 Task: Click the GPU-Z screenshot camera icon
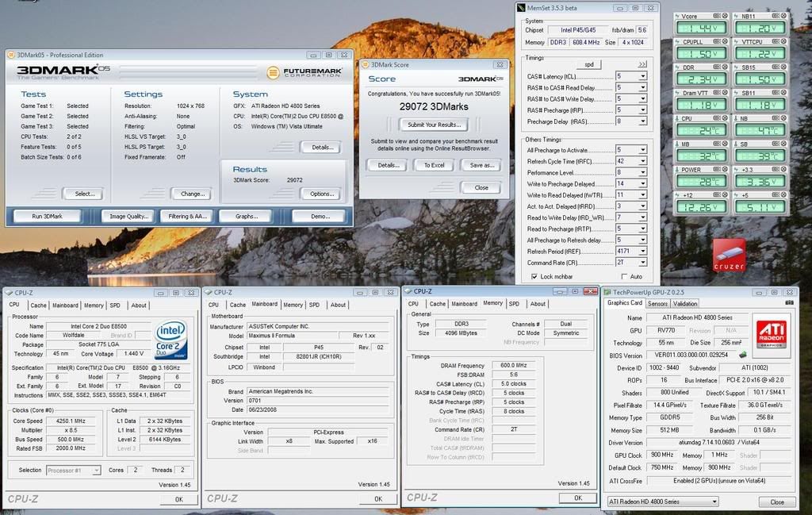[x=789, y=302]
